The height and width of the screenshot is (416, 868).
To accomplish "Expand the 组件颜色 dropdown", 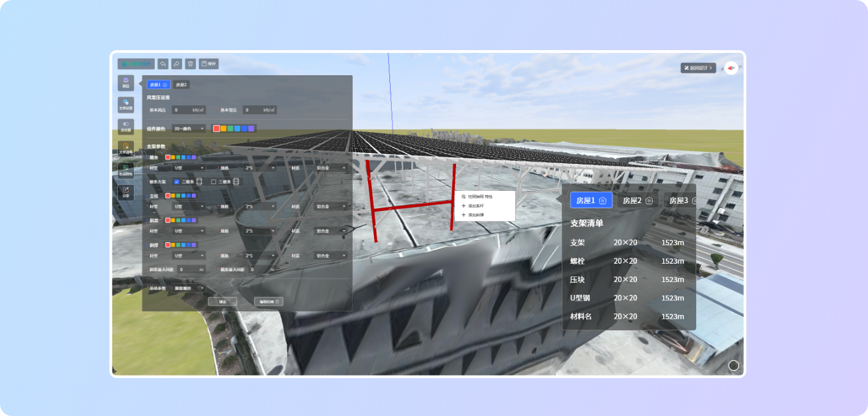I will (189, 128).
